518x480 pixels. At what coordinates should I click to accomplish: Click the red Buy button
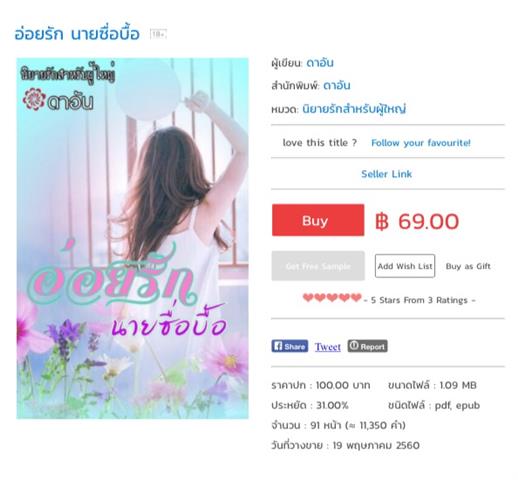click(x=318, y=220)
